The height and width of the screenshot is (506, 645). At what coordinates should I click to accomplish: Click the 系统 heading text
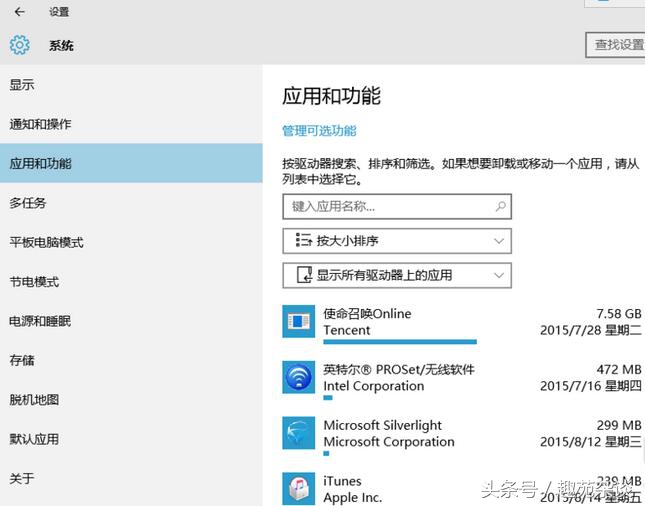[x=61, y=45]
